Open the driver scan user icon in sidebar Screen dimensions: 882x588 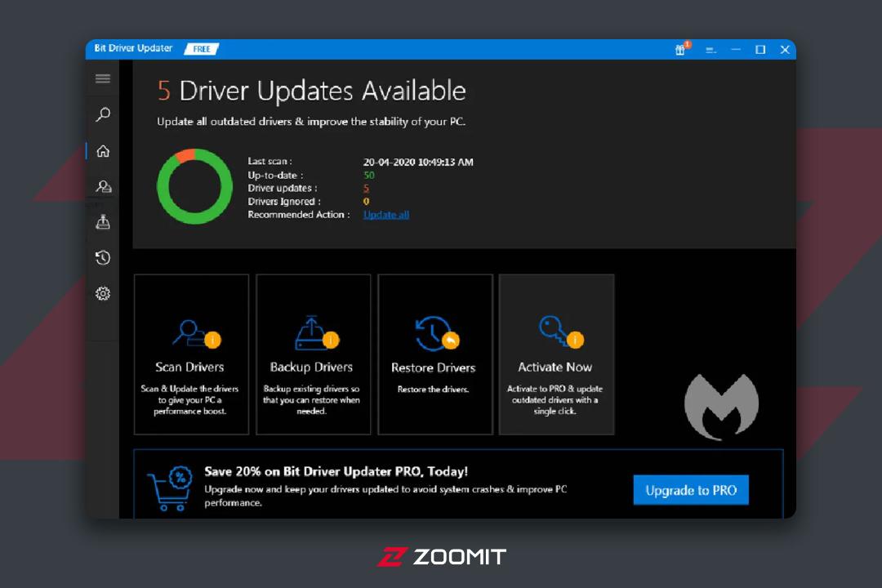[x=103, y=186]
